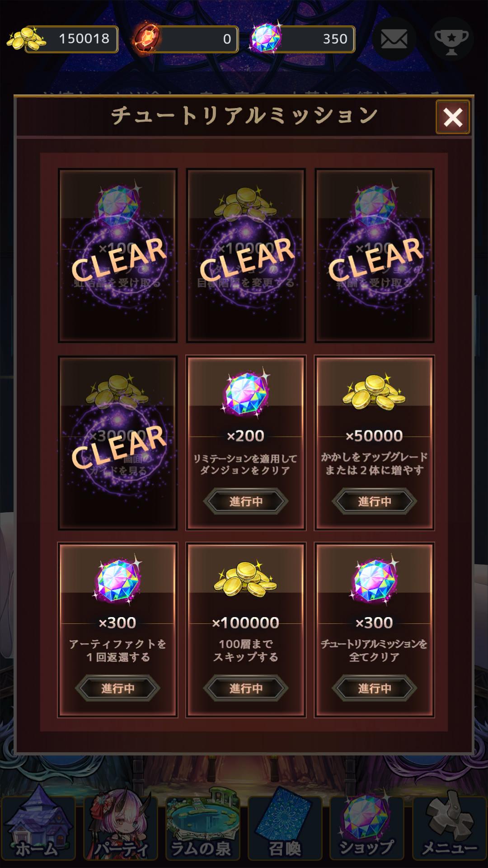Screen dimensions: 488x868
Task: Open the mailbox envelope icon
Action: [x=394, y=39]
